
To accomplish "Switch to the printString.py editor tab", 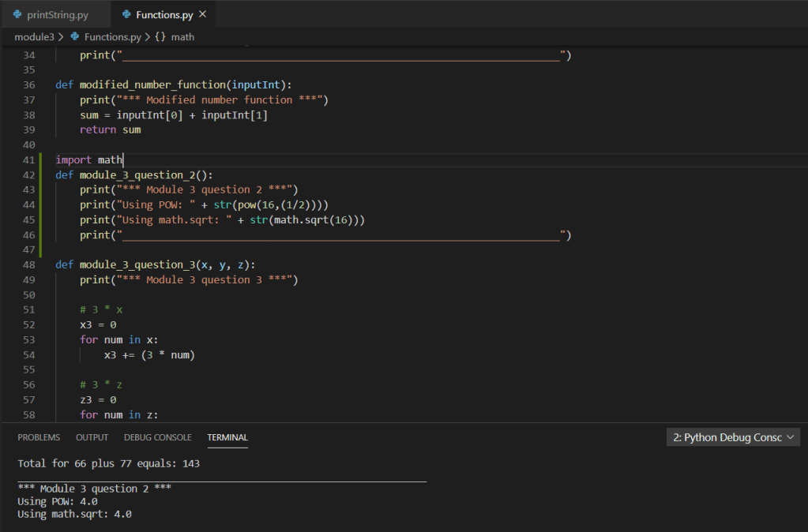I will coord(57,15).
